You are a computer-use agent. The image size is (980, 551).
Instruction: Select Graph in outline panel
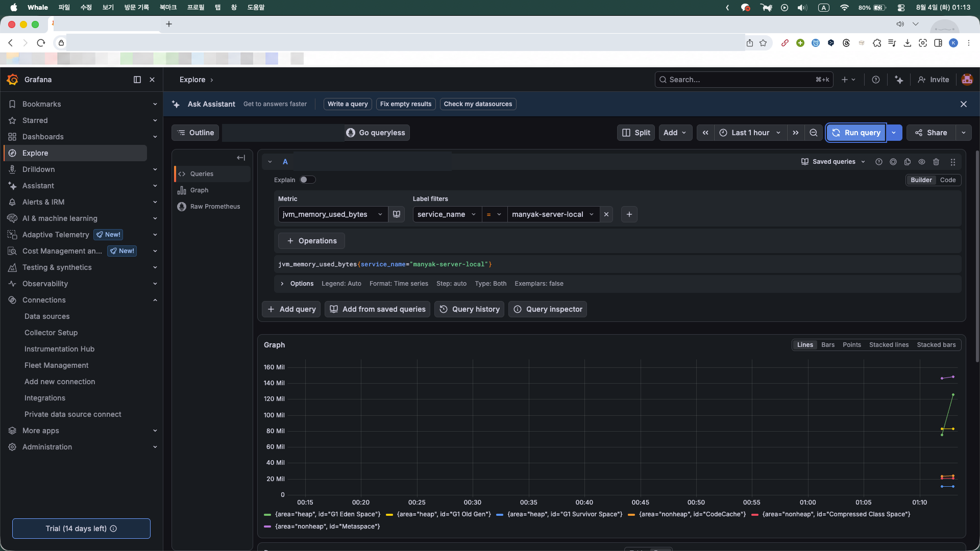coord(199,190)
